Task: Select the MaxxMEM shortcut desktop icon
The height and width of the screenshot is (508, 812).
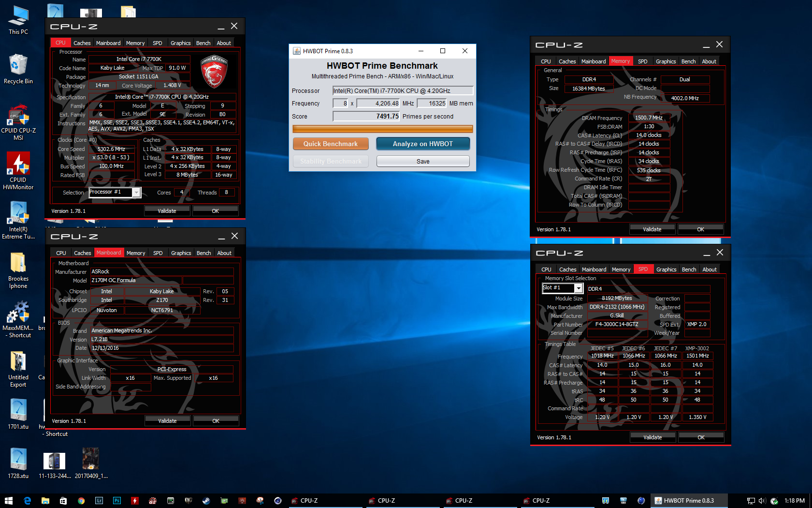Action: (18, 319)
